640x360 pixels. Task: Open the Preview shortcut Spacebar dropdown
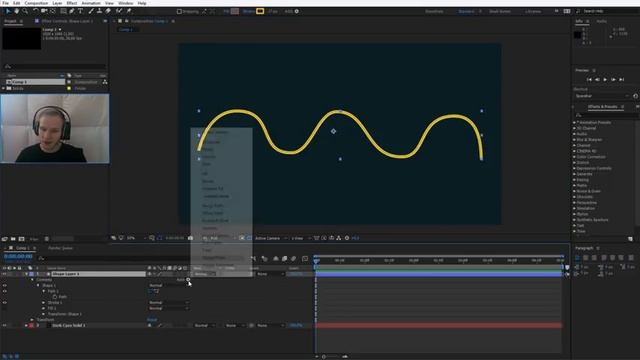602,96
